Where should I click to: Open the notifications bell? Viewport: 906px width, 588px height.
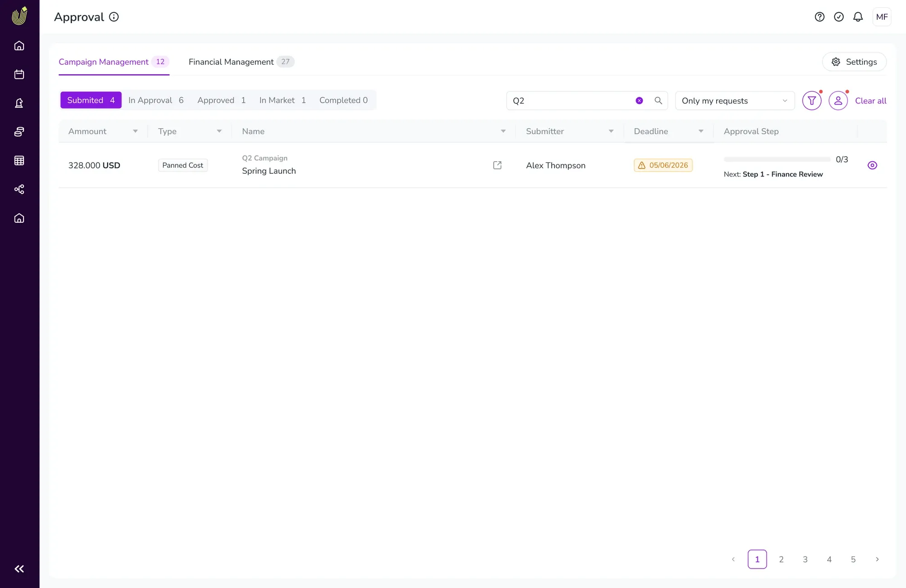pos(858,17)
